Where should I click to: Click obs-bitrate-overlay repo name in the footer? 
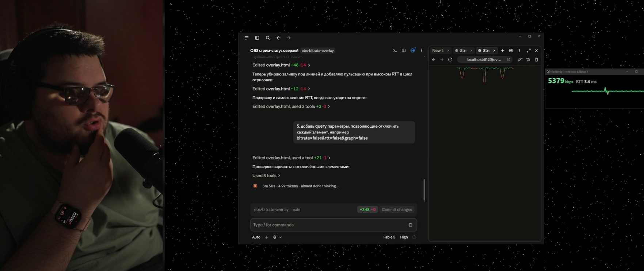271,210
